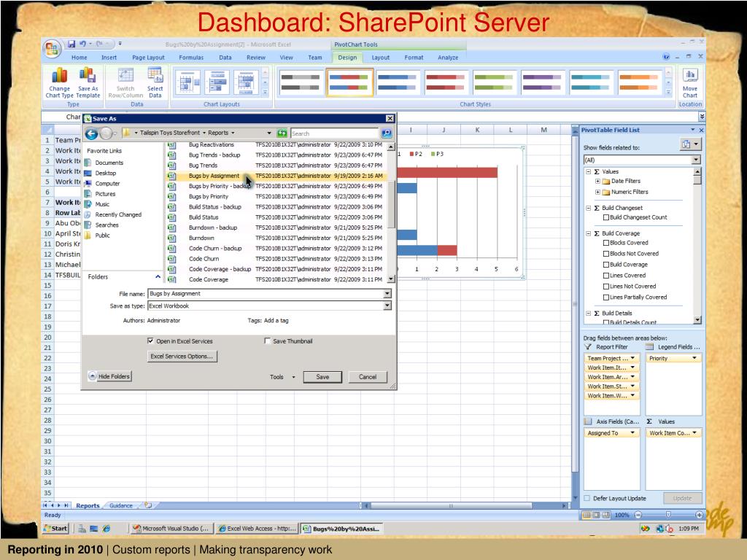Expand Numeric Filters node

click(x=597, y=192)
